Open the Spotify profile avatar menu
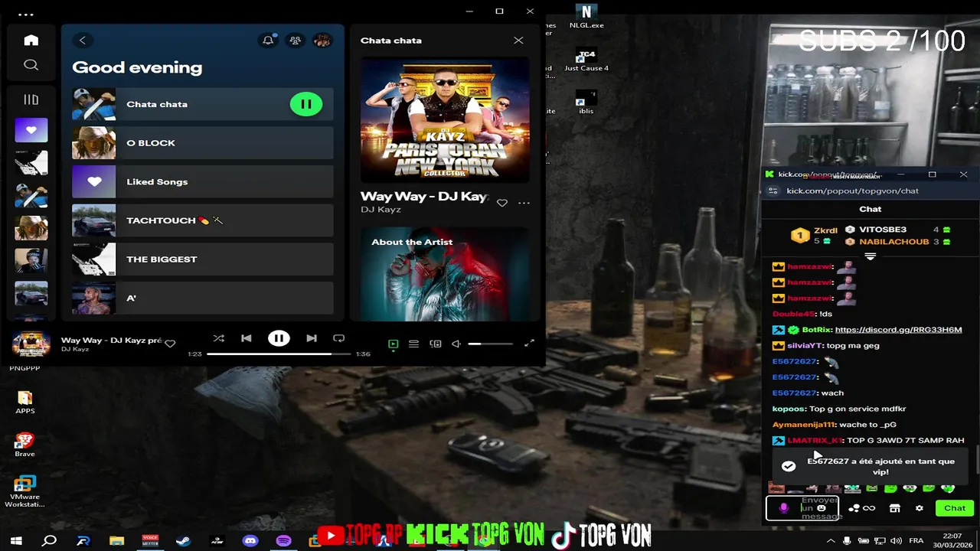980x551 pixels. click(x=322, y=41)
